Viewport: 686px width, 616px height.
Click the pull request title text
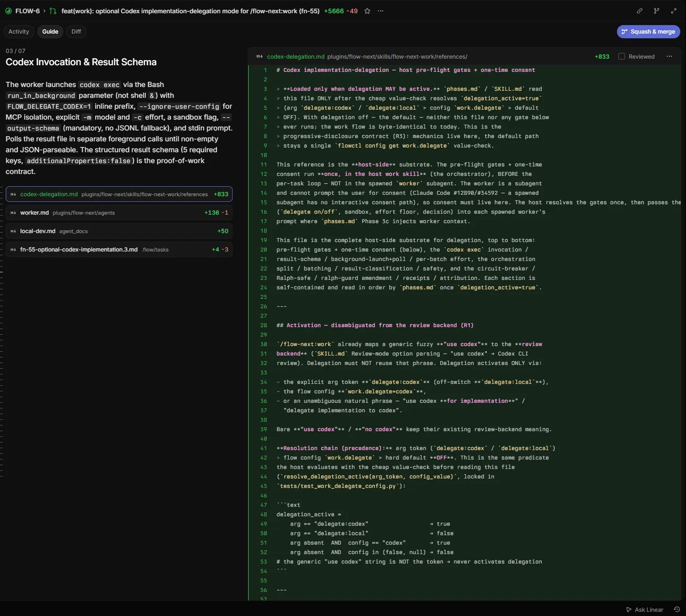[191, 11]
